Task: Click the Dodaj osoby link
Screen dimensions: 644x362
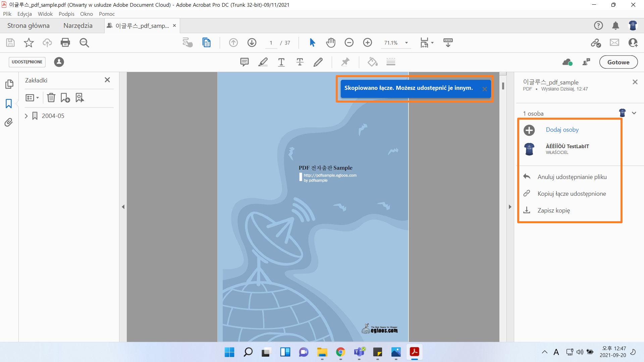Action: pos(562,130)
